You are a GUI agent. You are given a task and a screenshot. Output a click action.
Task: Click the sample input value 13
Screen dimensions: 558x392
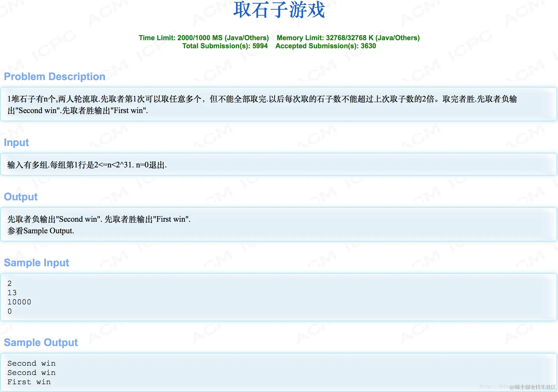pos(12,293)
